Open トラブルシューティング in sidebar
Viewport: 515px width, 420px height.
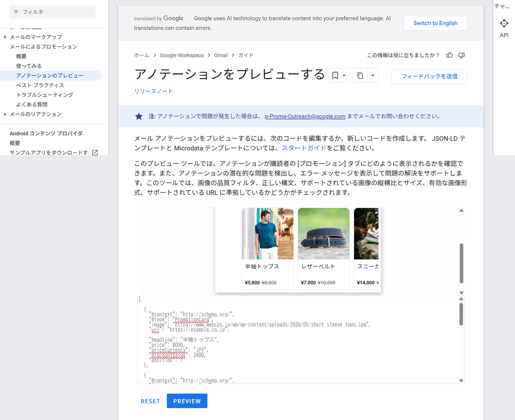(45, 95)
